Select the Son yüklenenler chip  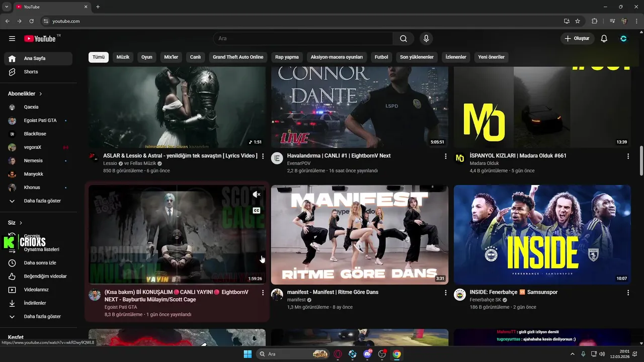pos(417,57)
